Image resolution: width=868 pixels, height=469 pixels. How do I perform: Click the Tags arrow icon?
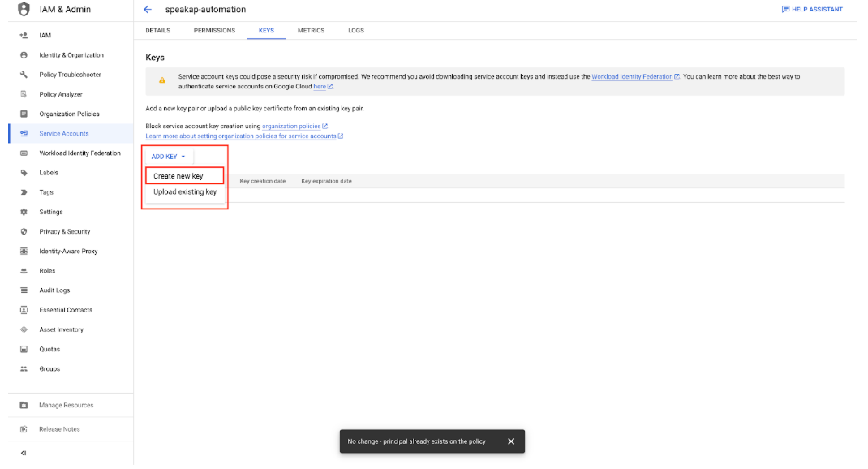24,192
